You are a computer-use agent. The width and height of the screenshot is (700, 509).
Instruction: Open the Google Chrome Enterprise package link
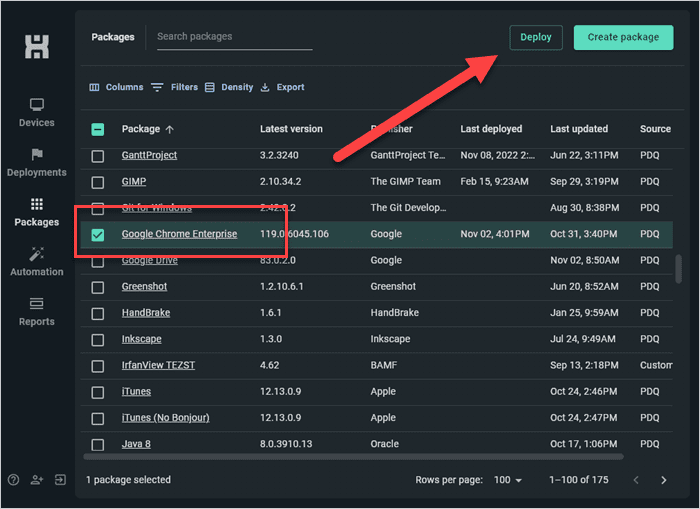(x=179, y=234)
